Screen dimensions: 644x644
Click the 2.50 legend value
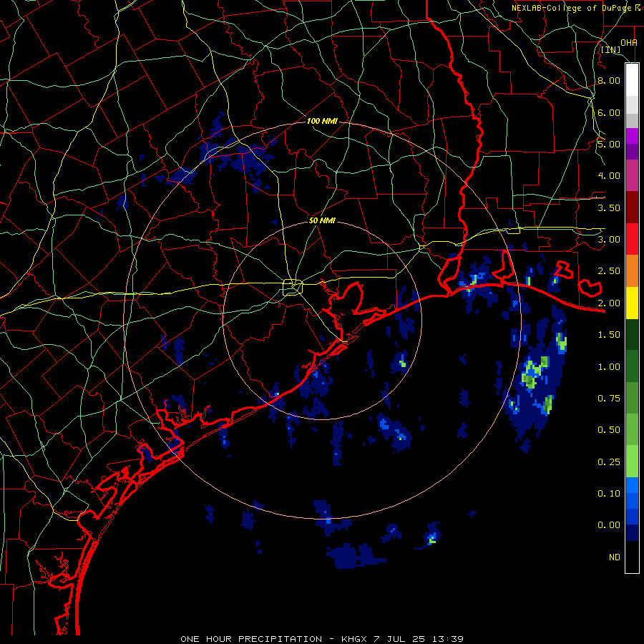pyautogui.click(x=609, y=271)
